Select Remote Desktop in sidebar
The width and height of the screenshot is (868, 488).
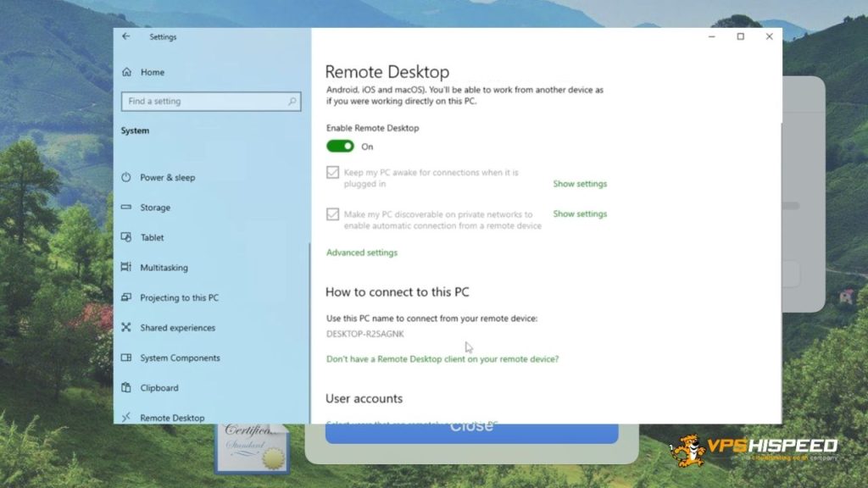172,418
